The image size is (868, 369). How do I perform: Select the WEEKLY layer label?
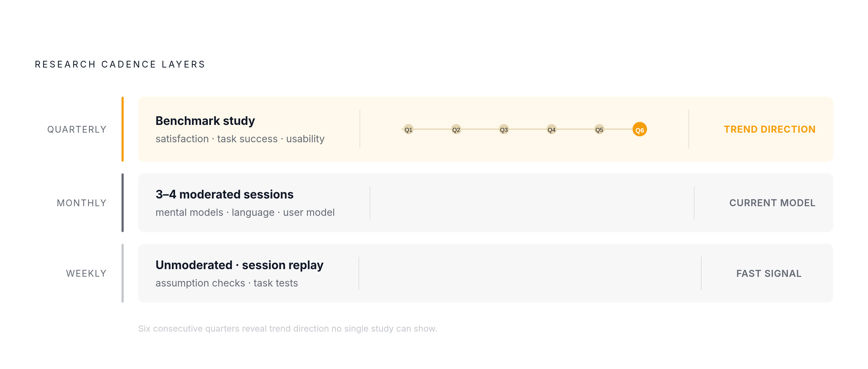point(86,273)
